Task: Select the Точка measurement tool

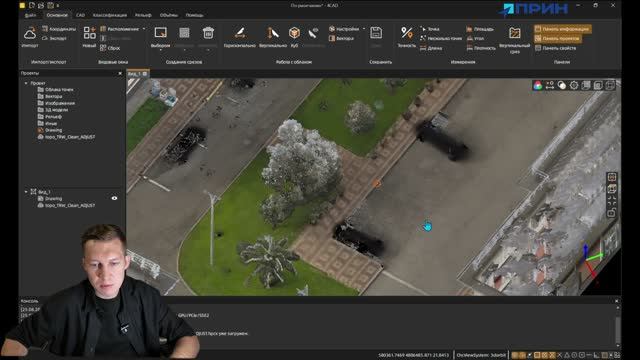Action: tap(430, 29)
